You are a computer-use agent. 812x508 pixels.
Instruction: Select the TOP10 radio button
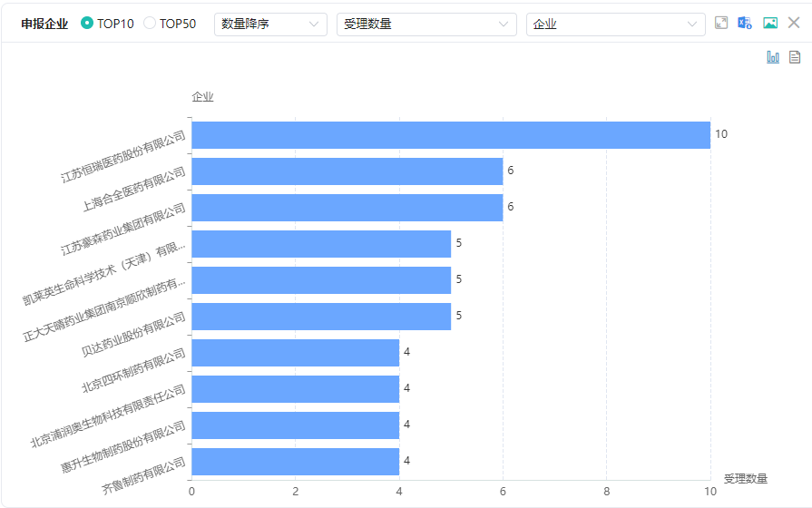[x=87, y=24]
